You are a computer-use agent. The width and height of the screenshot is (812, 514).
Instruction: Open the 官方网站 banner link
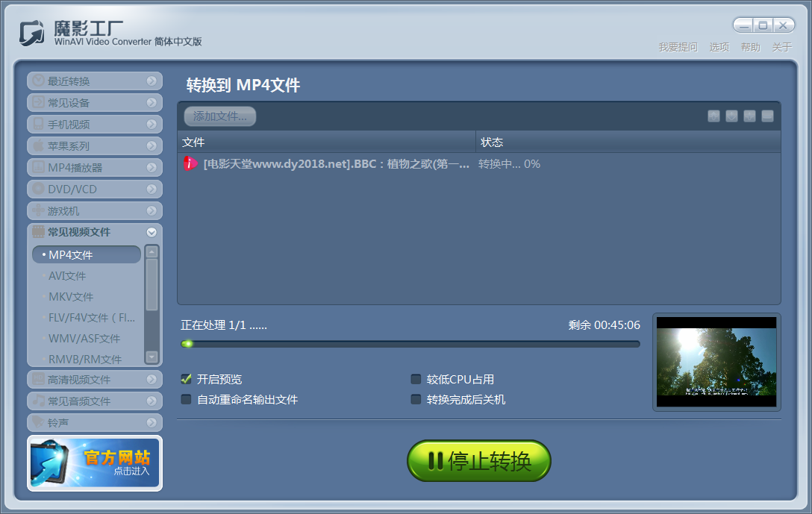point(95,463)
